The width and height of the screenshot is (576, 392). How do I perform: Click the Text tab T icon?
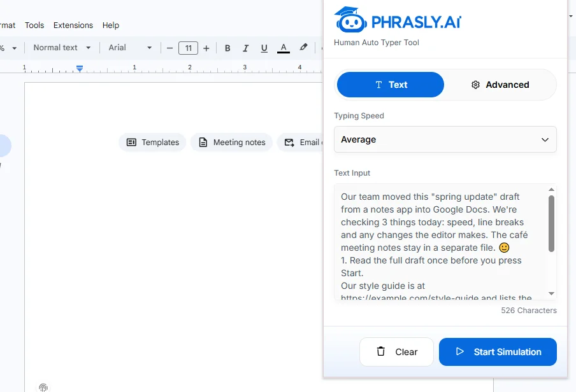(x=378, y=85)
